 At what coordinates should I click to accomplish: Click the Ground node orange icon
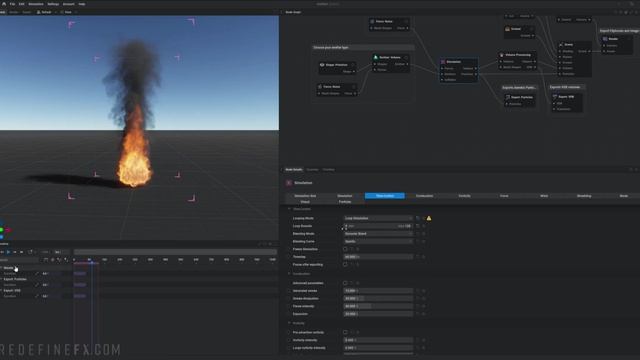point(507,29)
